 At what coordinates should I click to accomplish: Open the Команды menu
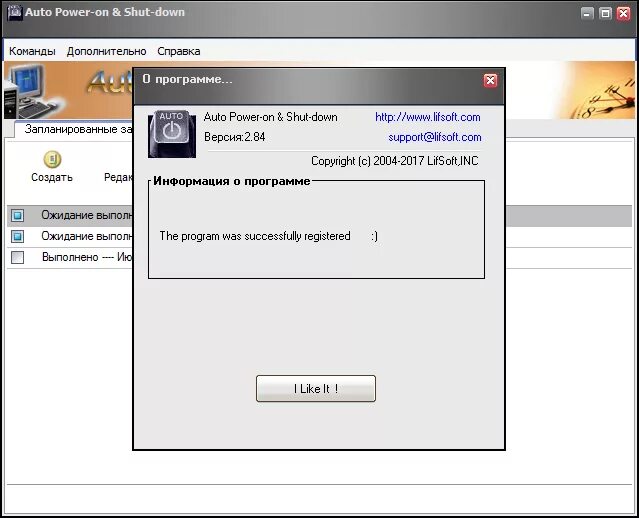point(32,51)
